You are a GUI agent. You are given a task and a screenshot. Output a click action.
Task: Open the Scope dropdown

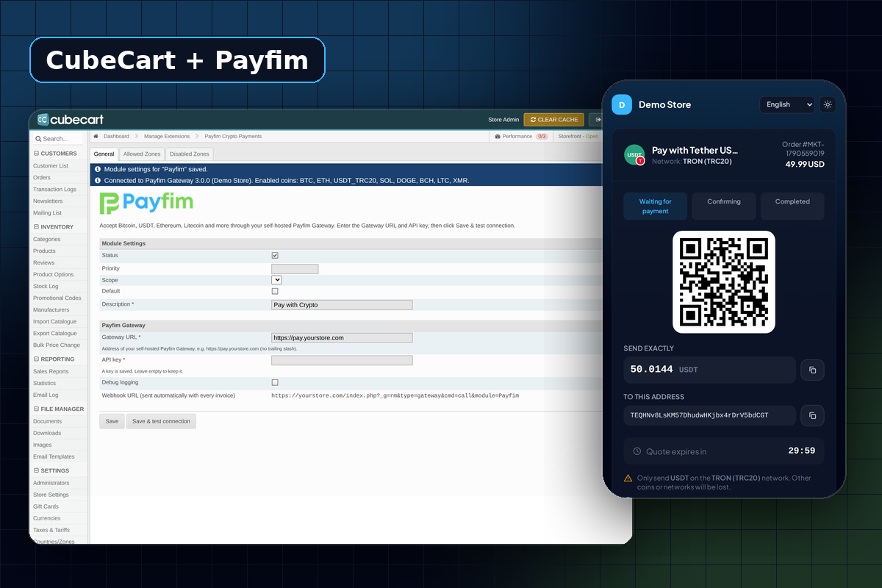pos(276,280)
